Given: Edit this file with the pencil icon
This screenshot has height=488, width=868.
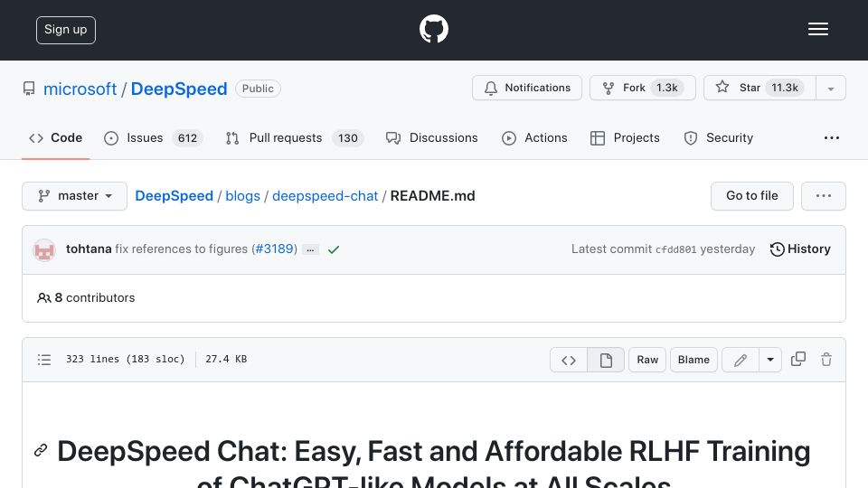Looking at the screenshot, I should (741, 361).
